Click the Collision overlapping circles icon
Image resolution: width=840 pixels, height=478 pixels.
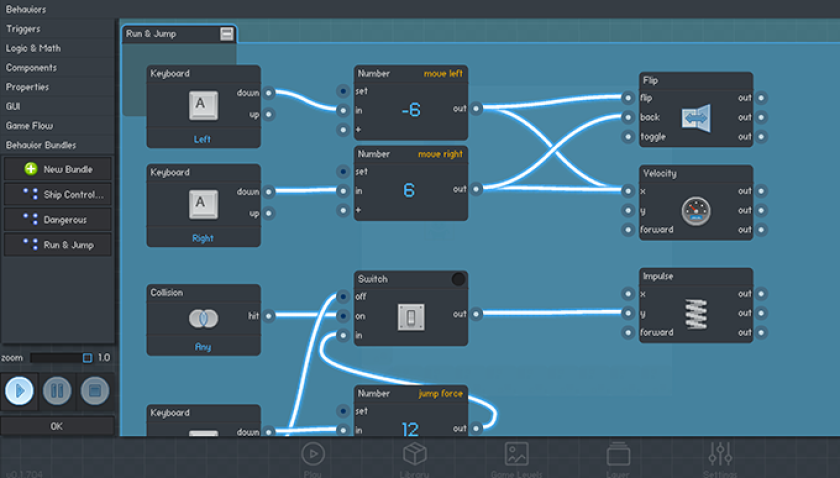(203, 316)
